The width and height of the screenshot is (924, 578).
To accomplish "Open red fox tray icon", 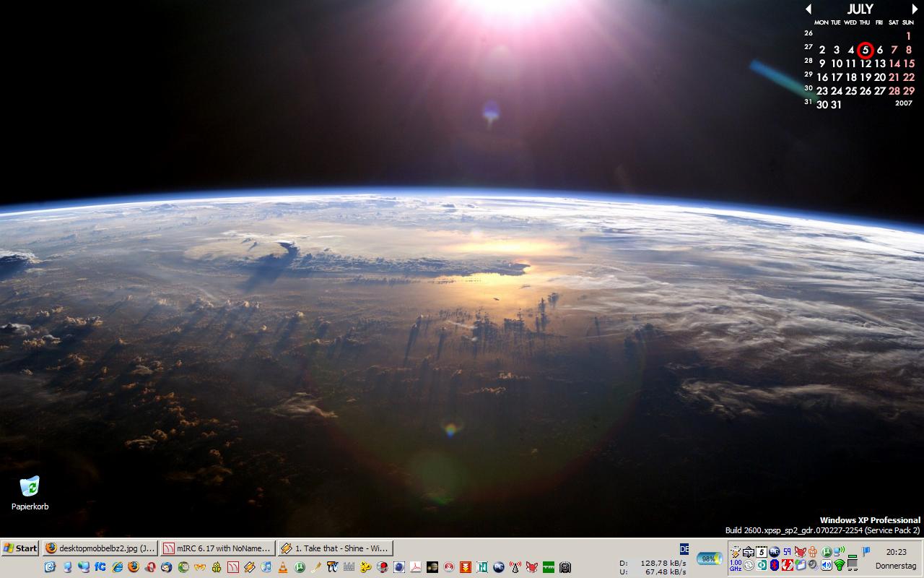I will click(801, 552).
